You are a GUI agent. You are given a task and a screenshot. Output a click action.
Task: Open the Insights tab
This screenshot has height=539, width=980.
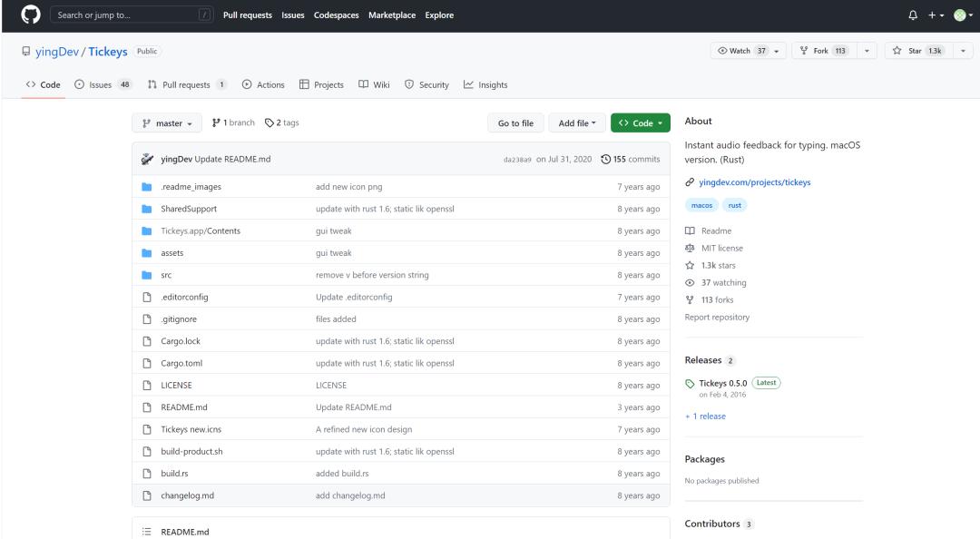[x=485, y=85]
